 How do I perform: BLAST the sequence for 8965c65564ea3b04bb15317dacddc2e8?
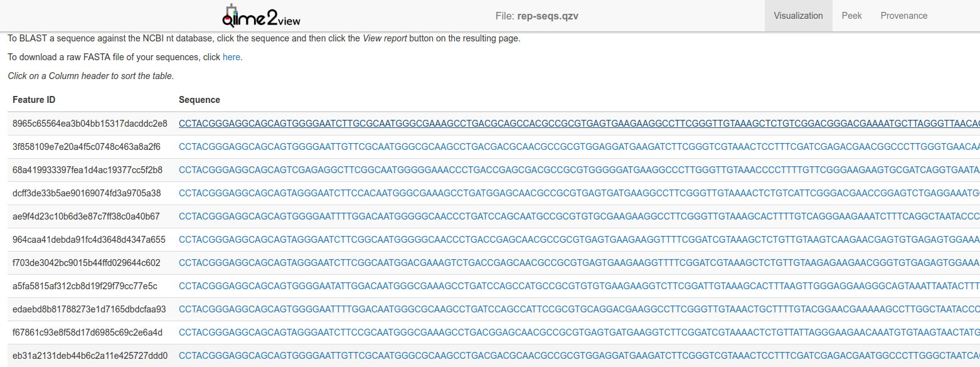(x=579, y=124)
